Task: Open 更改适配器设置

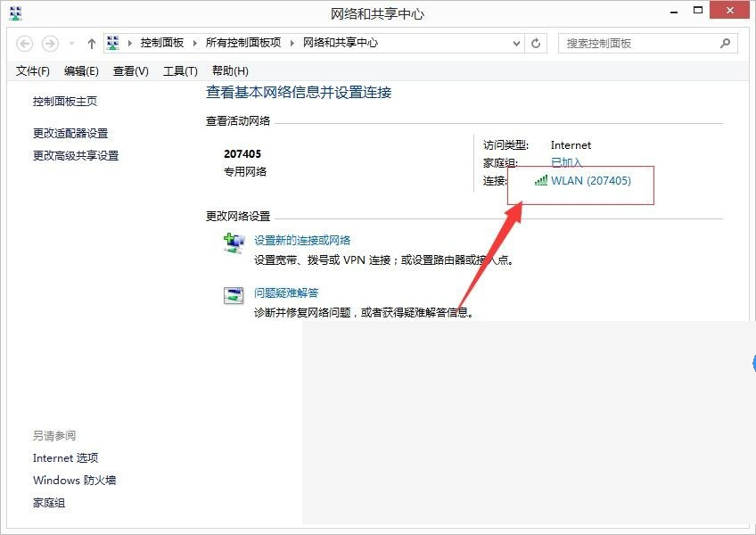Action: (70, 133)
